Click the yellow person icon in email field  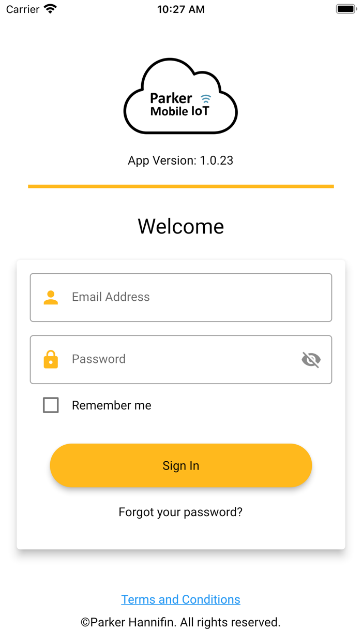pos(51,298)
